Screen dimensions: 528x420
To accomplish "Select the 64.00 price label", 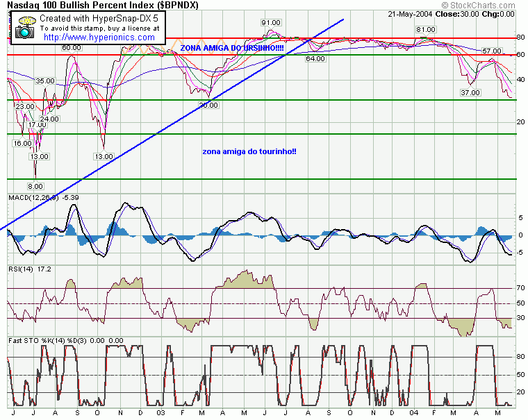I will 315,58.
